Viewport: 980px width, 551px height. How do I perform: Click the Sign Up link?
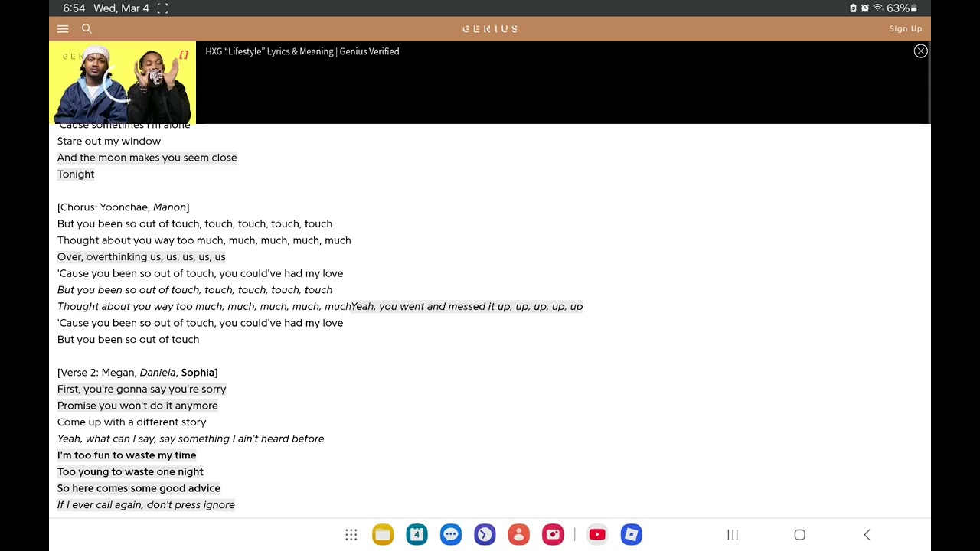(x=906, y=29)
